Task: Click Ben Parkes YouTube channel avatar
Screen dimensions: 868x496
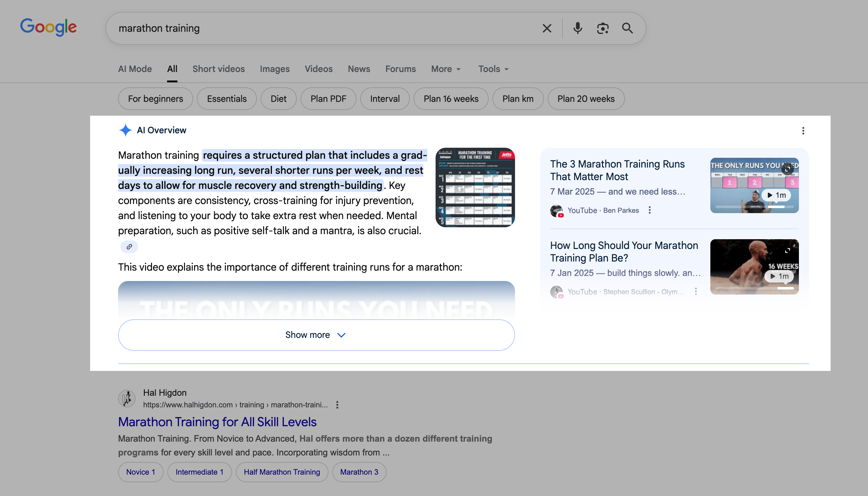Action: pos(557,211)
